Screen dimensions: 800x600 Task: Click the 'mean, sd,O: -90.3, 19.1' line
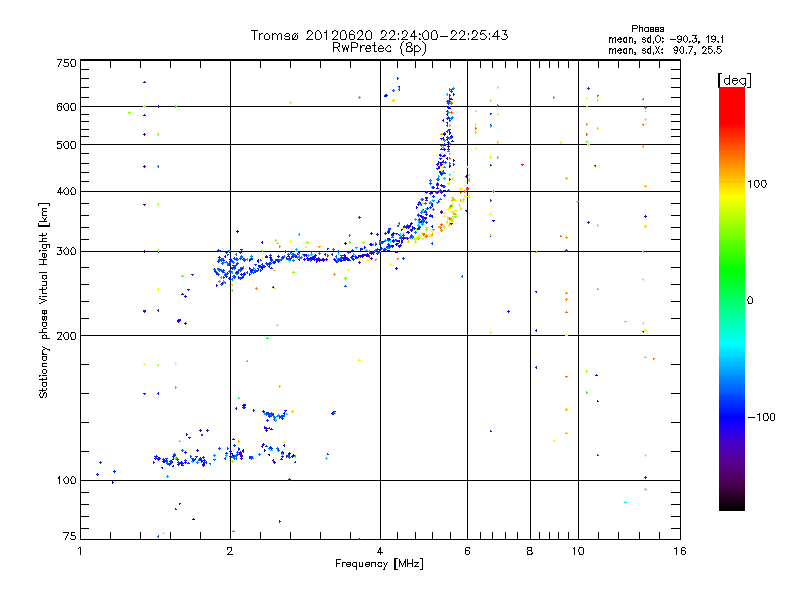tap(666, 39)
